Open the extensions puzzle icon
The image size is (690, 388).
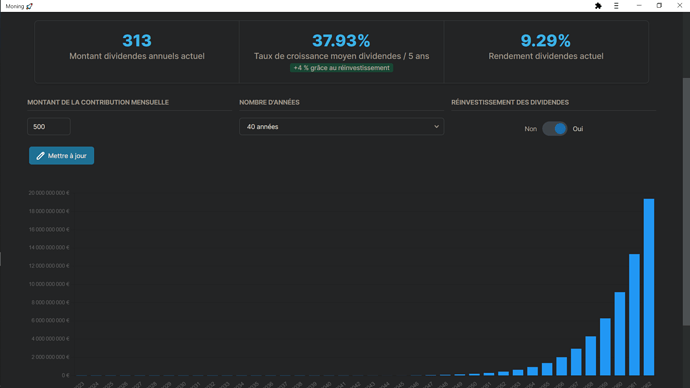598,6
